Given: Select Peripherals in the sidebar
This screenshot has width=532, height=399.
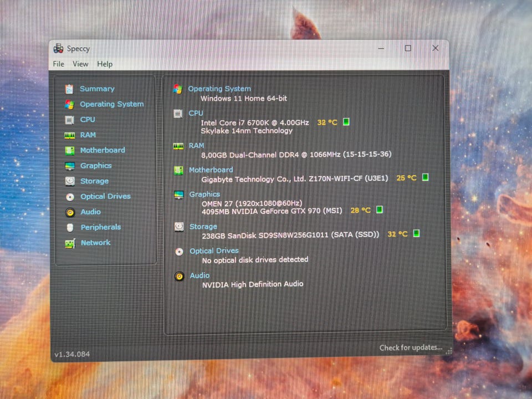Looking at the screenshot, I should point(101,227).
